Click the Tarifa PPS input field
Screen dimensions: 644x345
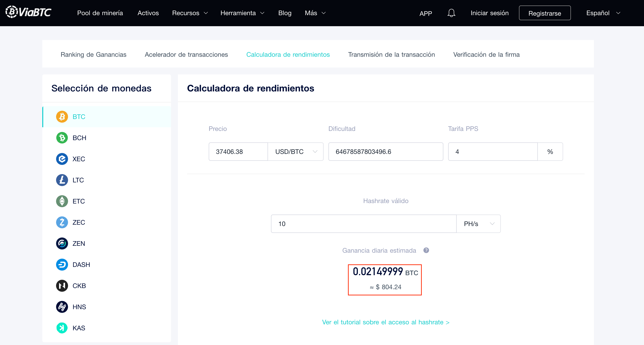493,152
